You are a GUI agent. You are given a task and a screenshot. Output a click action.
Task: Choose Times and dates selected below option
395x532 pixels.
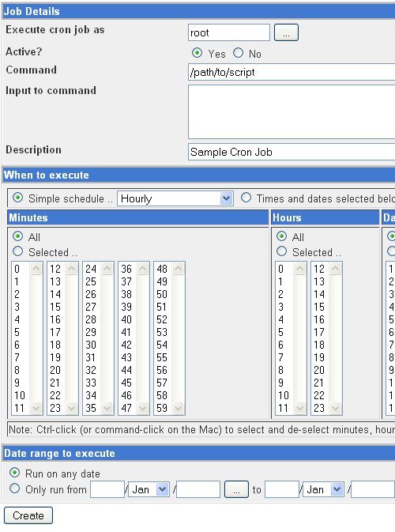[246, 198]
